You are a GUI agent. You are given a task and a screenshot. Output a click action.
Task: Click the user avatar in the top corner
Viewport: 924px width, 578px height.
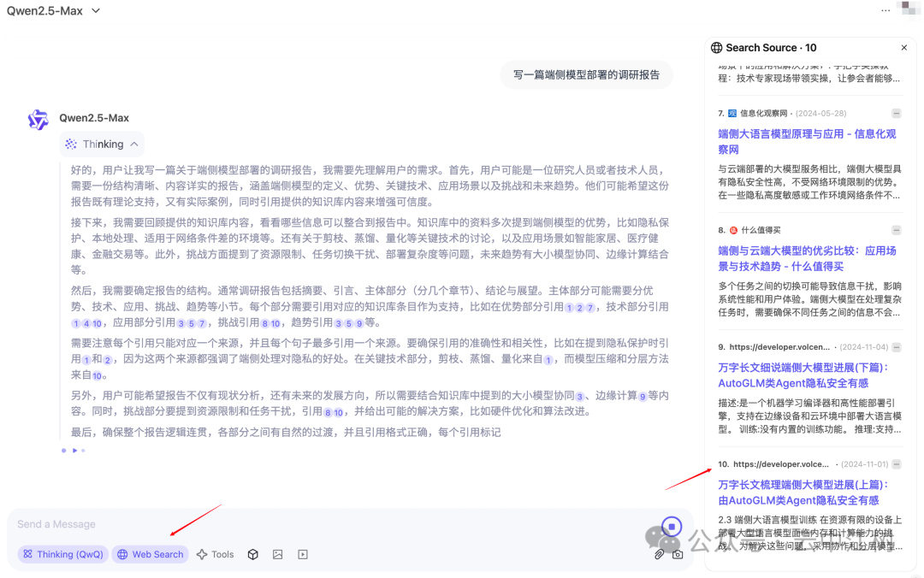click(908, 9)
